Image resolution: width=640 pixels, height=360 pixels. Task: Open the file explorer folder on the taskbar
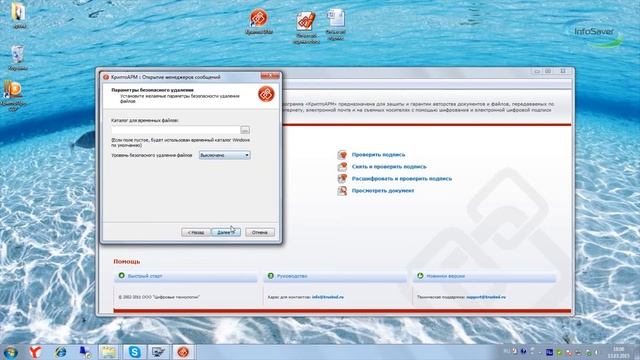pyautogui.click(x=108, y=352)
